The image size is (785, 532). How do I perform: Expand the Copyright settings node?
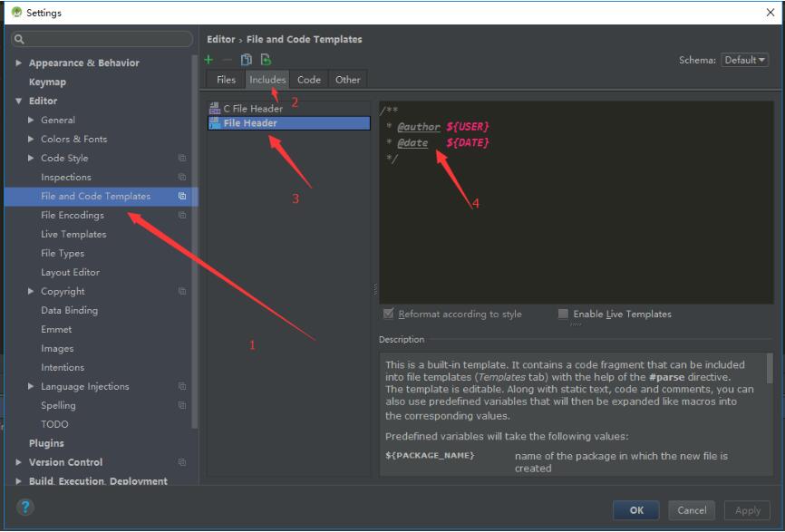click(29, 291)
